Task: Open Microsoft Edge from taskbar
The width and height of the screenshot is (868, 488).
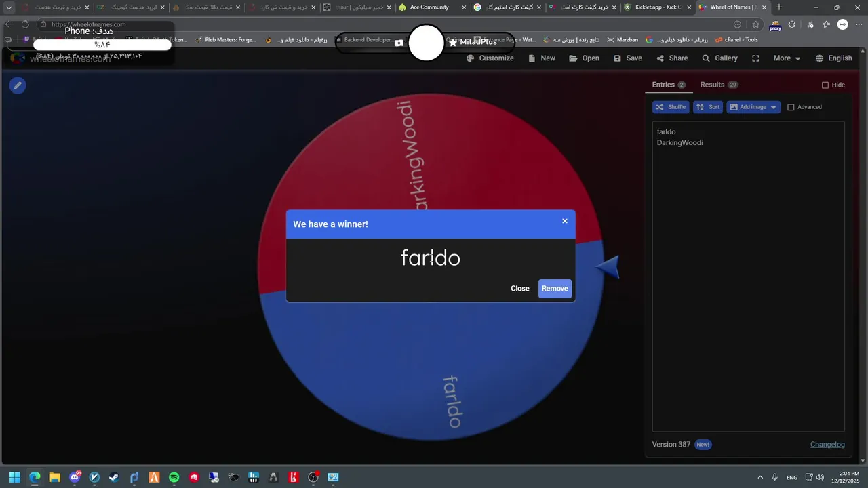Action: [x=35, y=477]
